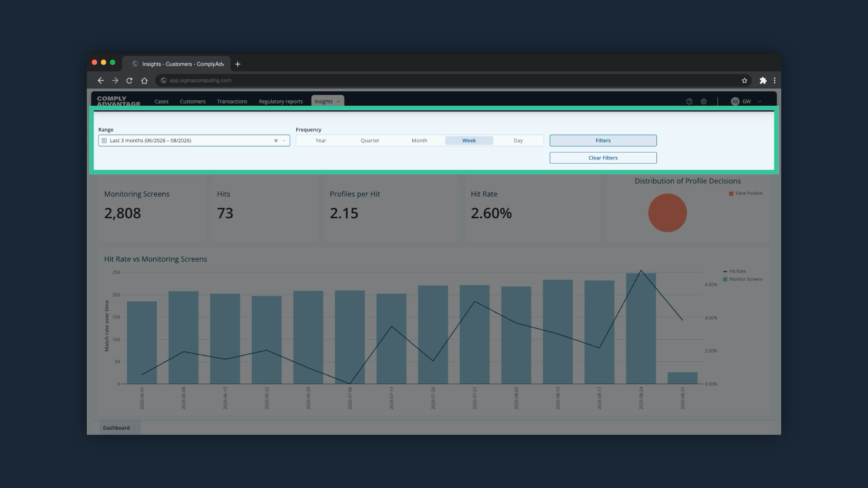The image size is (868, 488).
Task: Open the Regulatory reports menu
Action: (281, 102)
